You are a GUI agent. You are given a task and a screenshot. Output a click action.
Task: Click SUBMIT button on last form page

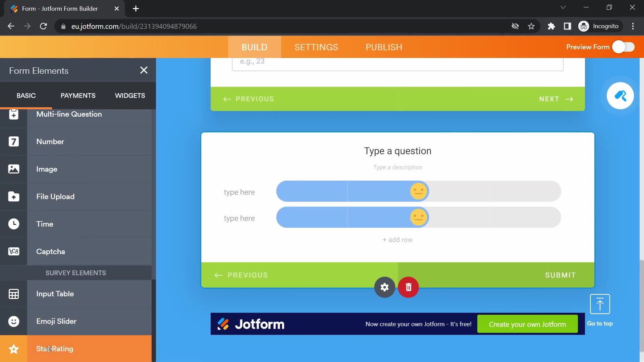click(x=560, y=276)
